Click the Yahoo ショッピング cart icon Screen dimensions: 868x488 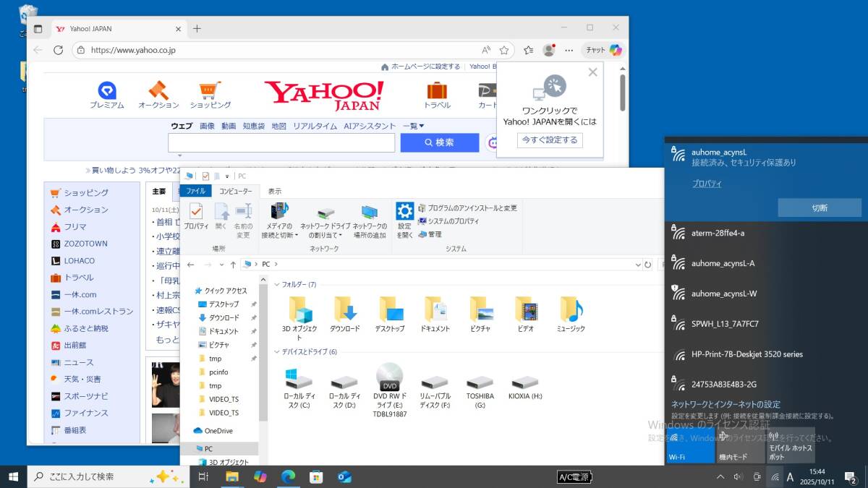pos(210,91)
